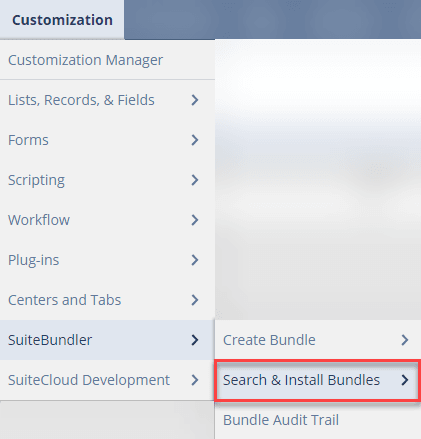
Task: Expand the SuiteBundler submenu arrow
Action: coord(195,340)
